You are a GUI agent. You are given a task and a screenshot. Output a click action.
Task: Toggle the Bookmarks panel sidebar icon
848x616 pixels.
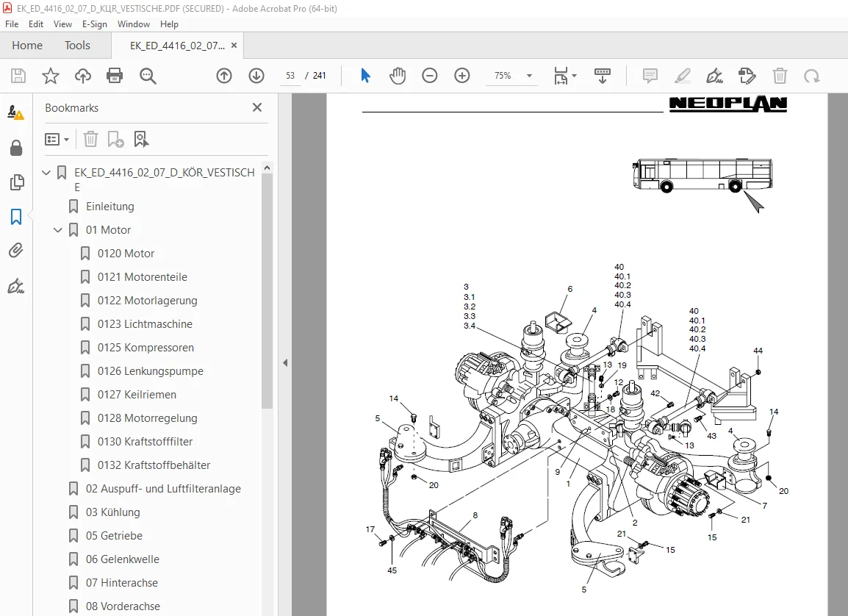point(16,216)
